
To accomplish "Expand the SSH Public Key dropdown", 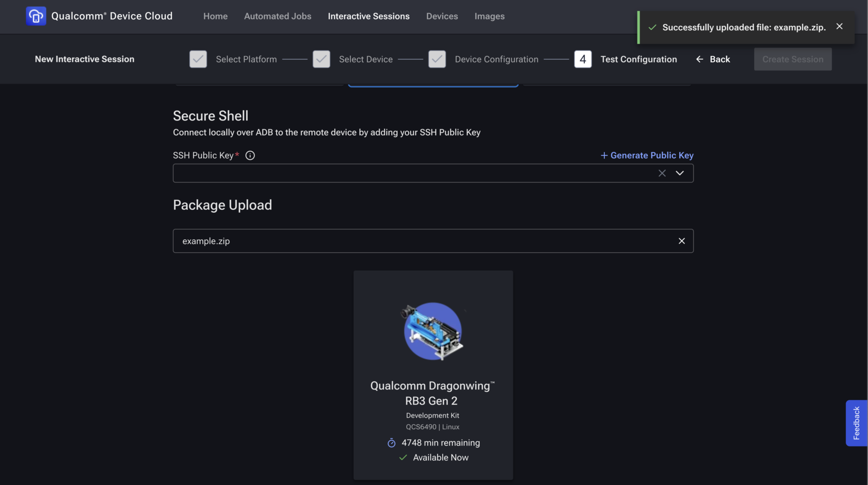I will click(x=680, y=173).
